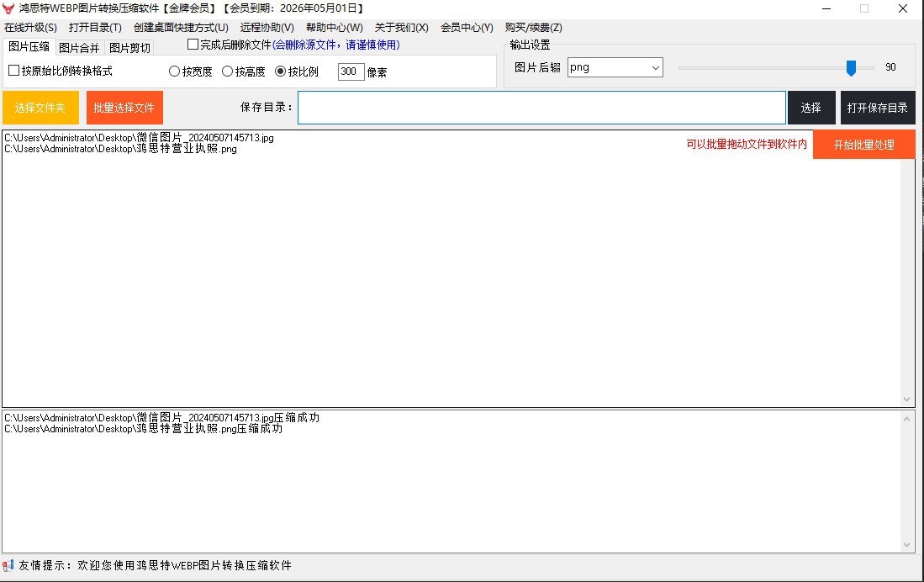This screenshot has height=582, width=924.
Task: Enable 按原始比例转换格式 checkbox
Action: click(13, 71)
